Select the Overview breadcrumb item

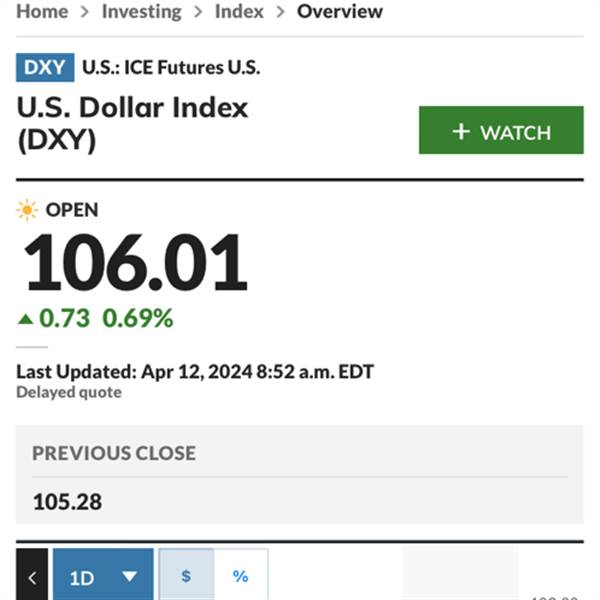click(340, 11)
